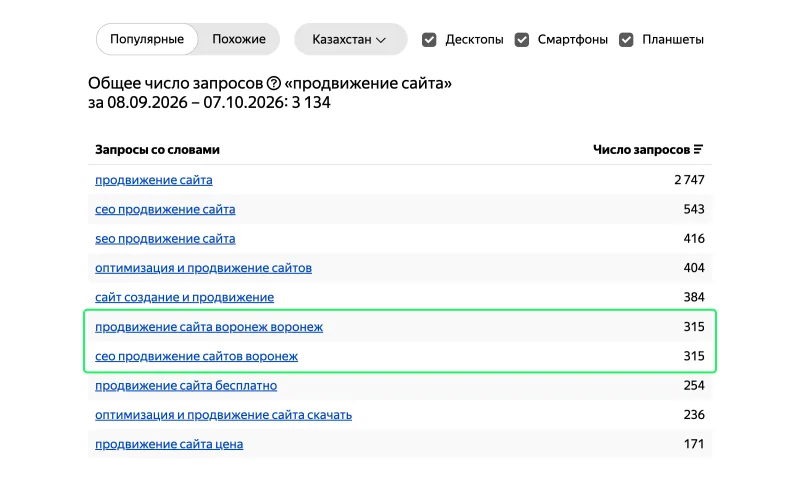Open link продвижение сайта бесплатно
The image size is (800, 477).
186,386
